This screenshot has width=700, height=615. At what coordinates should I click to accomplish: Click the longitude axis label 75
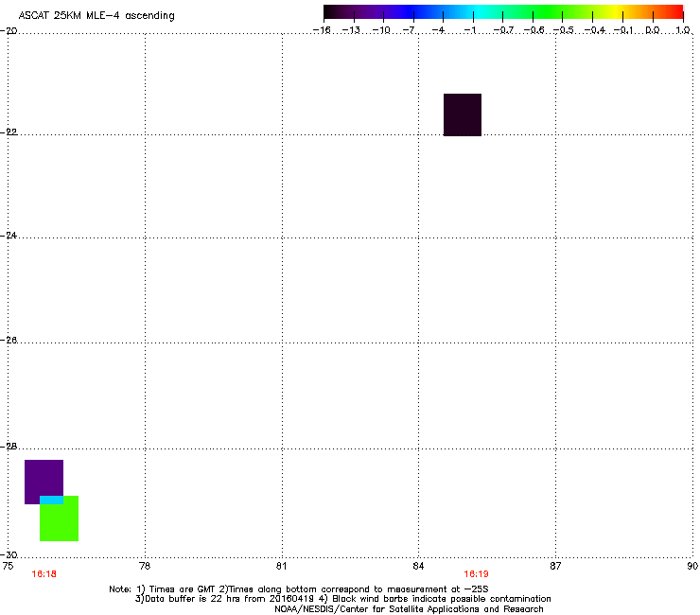tap(8, 566)
